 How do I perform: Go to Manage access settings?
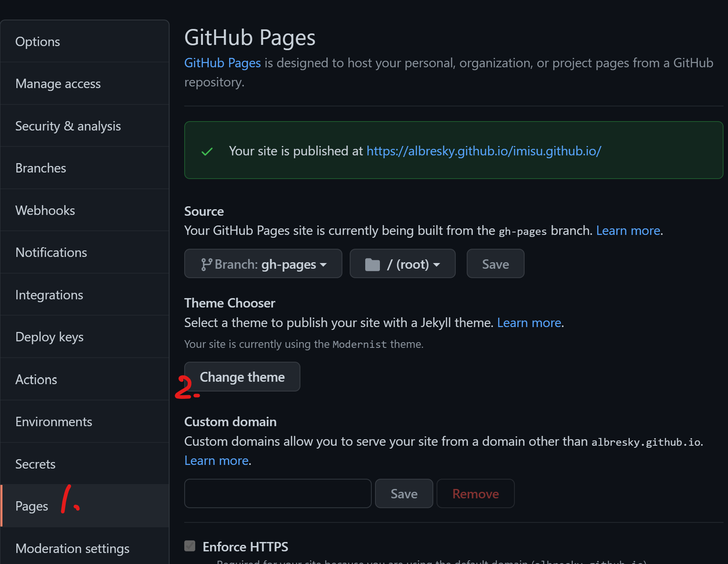click(x=85, y=84)
